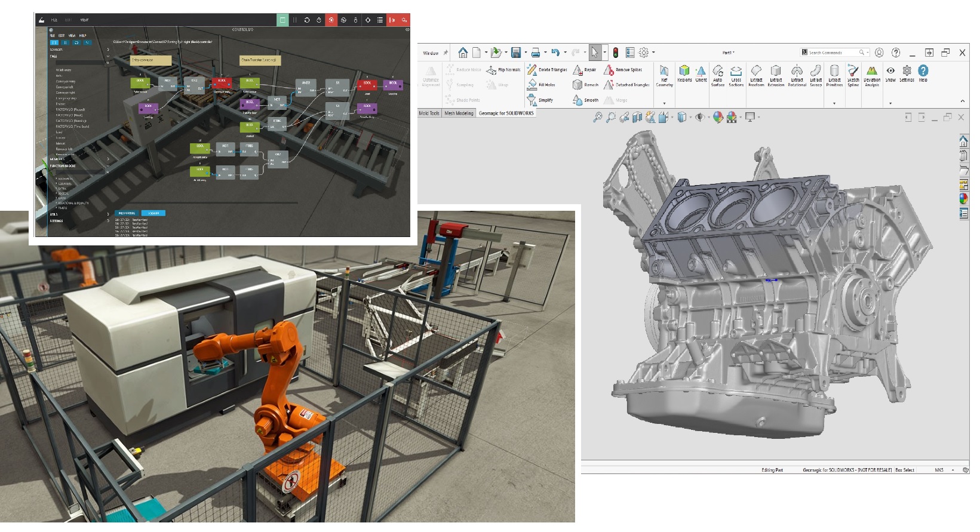The image size is (980, 532).
Task: Click the Delete Triangles icon
Action: click(532, 70)
